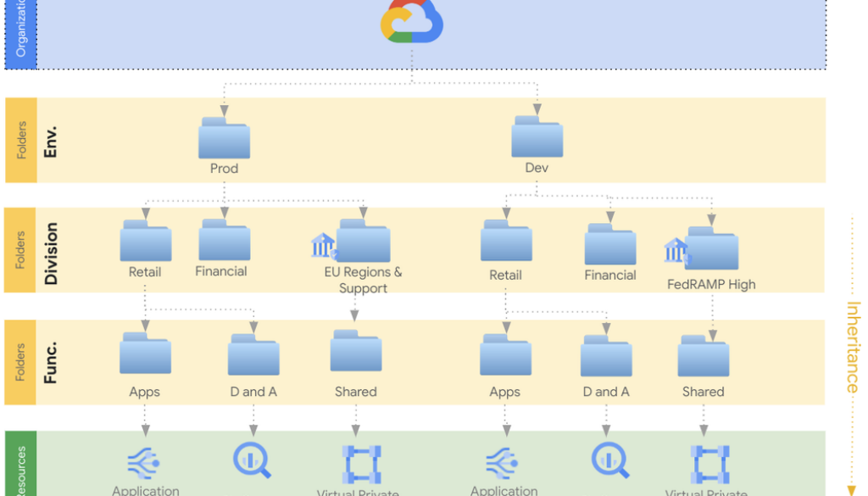Image resolution: width=868 pixels, height=496 pixels.
Task: Select the BigQuery icon below Prod D and A
Action: pos(252,460)
